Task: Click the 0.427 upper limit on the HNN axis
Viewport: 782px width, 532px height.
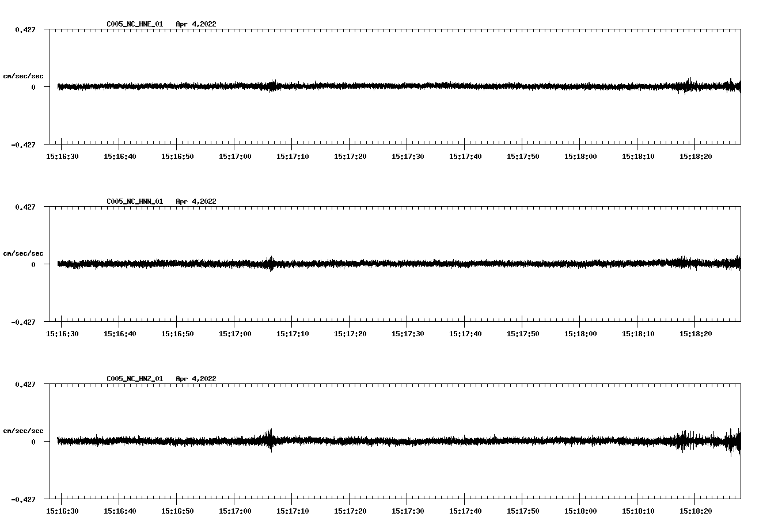Action: [x=25, y=207]
